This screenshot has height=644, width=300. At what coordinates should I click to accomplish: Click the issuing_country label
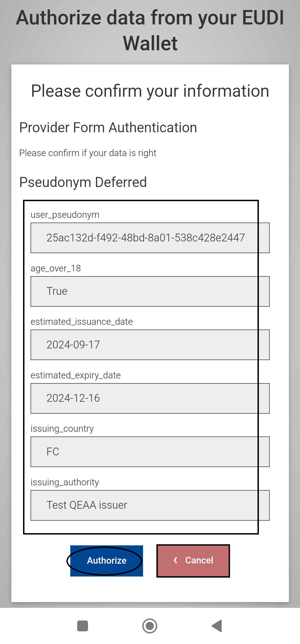point(62,429)
